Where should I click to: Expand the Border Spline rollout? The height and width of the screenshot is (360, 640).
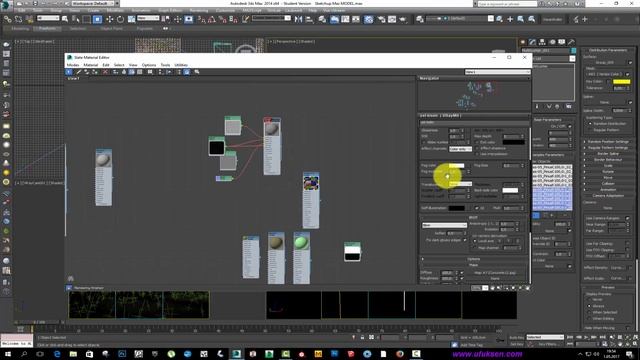607,154
